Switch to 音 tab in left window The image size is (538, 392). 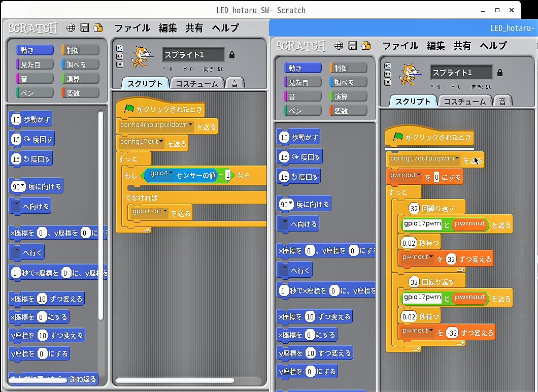(x=234, y=84)
